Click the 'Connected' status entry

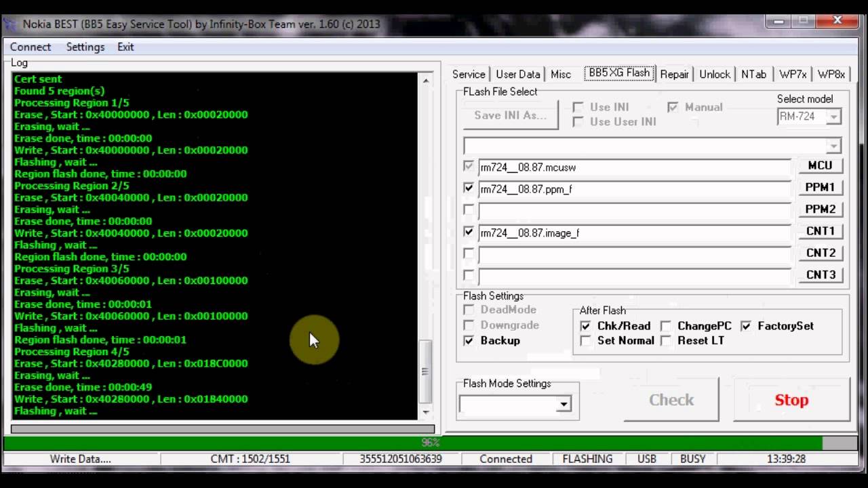[x=506, y=459]
